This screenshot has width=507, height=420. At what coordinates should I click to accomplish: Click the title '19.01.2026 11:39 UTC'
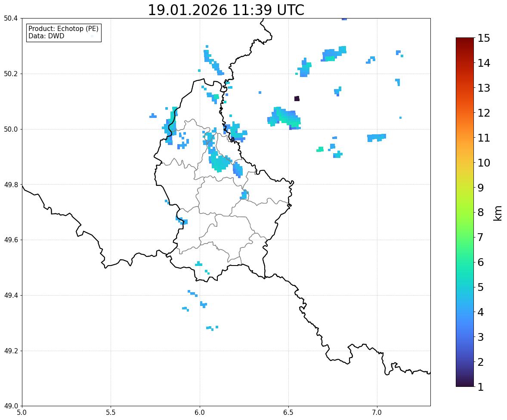tap(226, 10)
